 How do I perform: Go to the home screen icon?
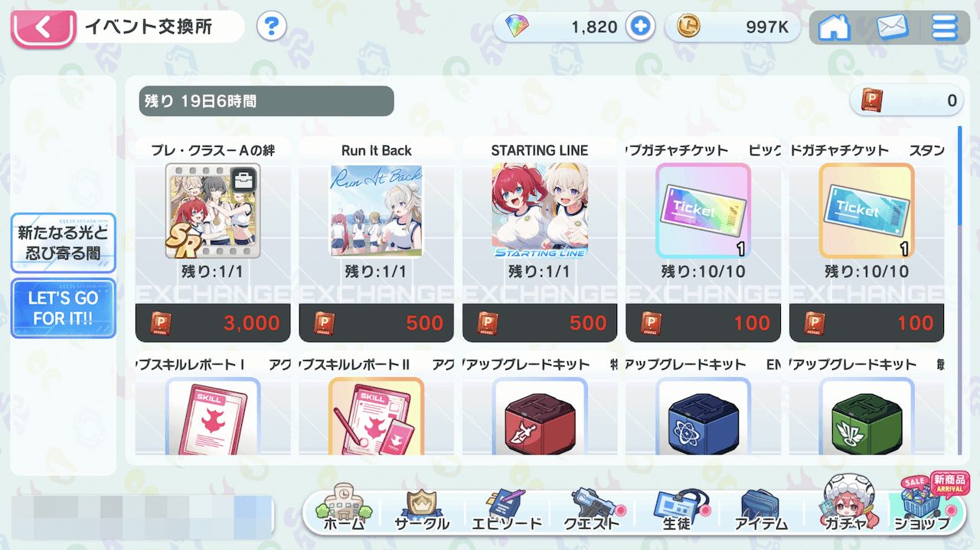(x=835, y=28)
